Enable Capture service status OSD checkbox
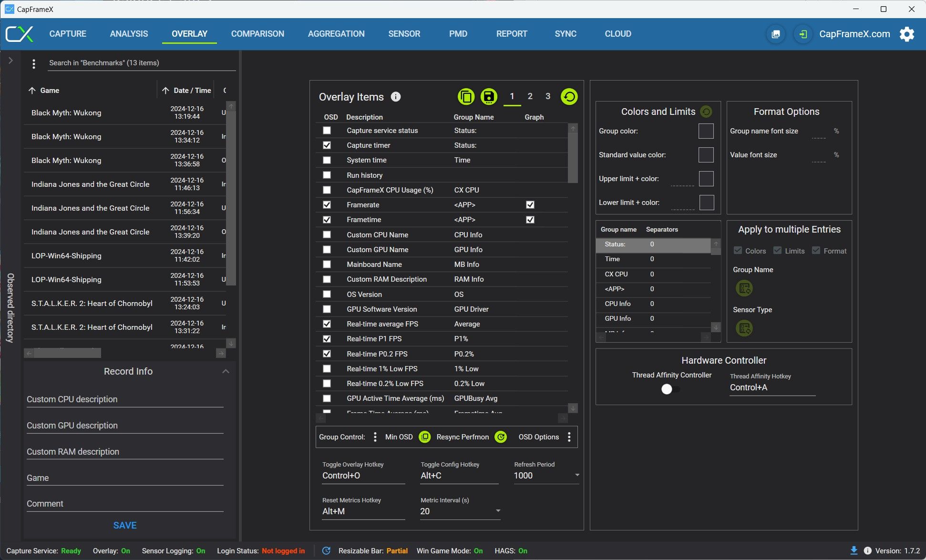Image resolution: width=926 pixels, height=560 pixels. tap(327, 131)
